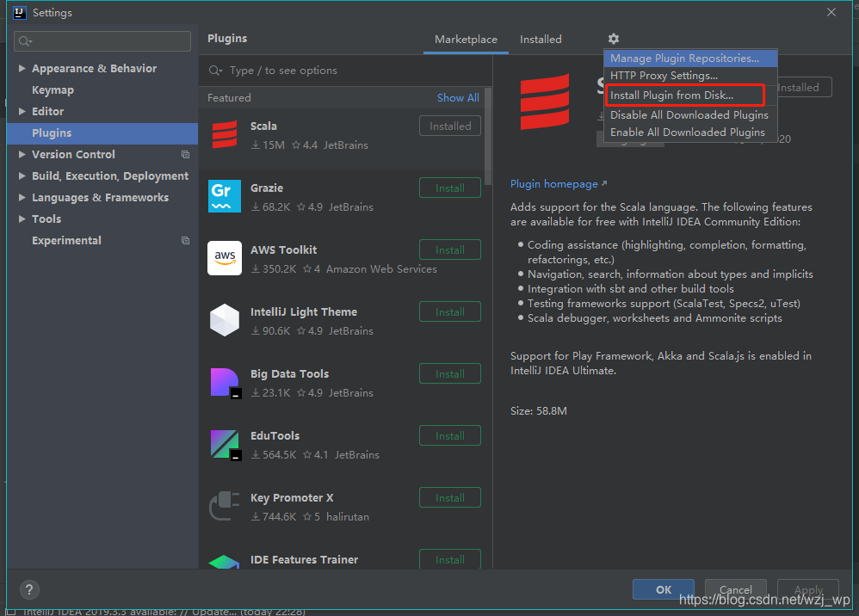The width and height of the screenshot is (859, 616).
Task: Click the settings search magnifier icon
Action: (x=25, y=41)
